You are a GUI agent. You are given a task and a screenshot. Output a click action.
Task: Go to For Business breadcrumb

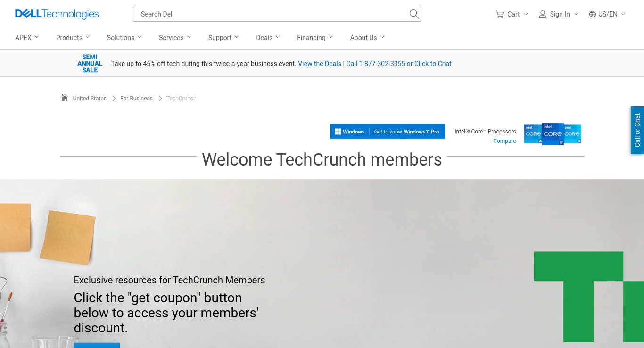point(136,99)
